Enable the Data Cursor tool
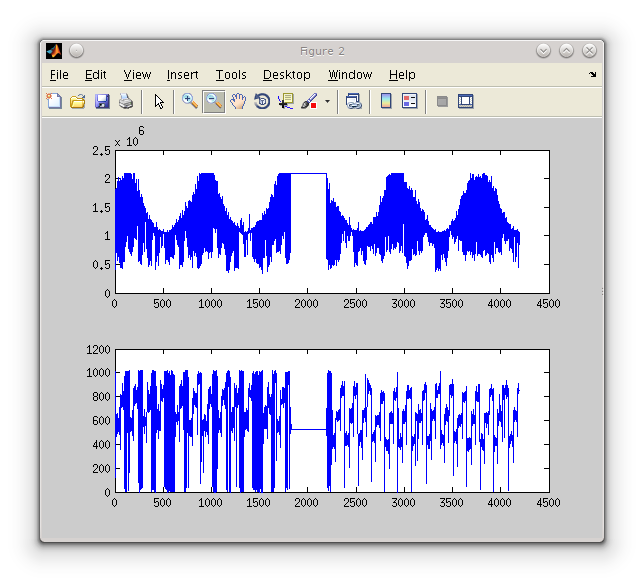This screenshot has height=582, width=644. [x=286, y=101]
